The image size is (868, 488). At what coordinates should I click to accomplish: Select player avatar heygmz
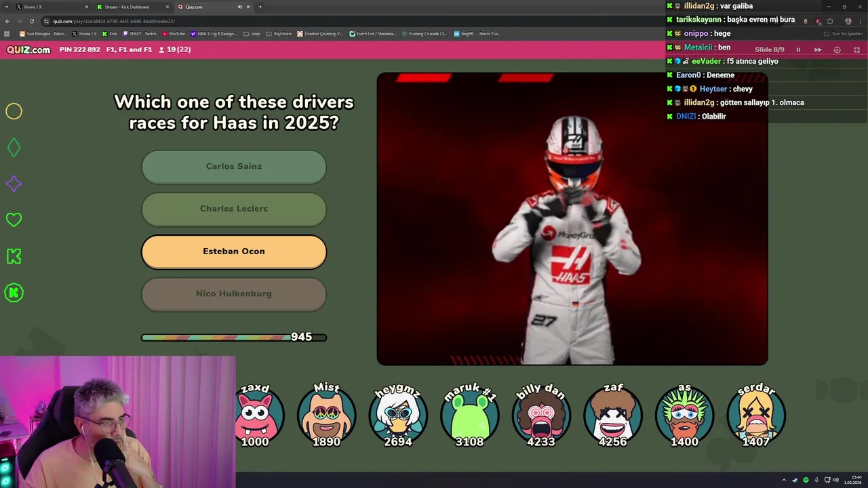click(x=398, y=415)
